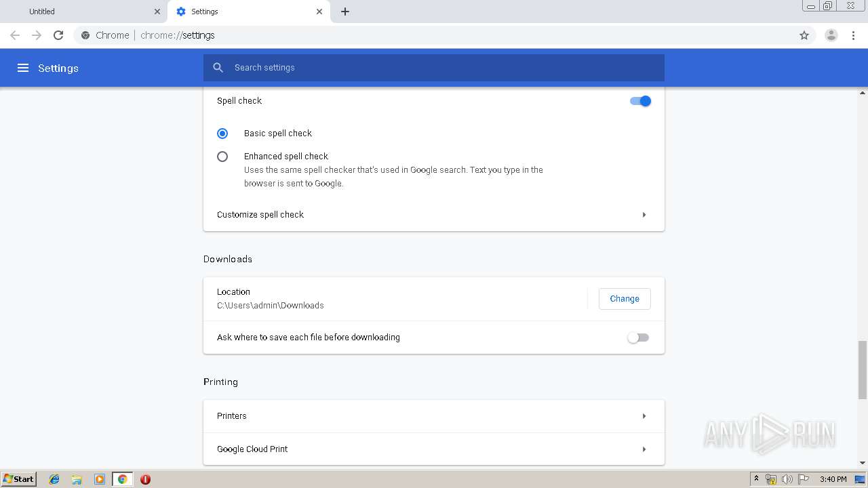
Task: Click the chrome://settings address bar
Action: point(434,35)
